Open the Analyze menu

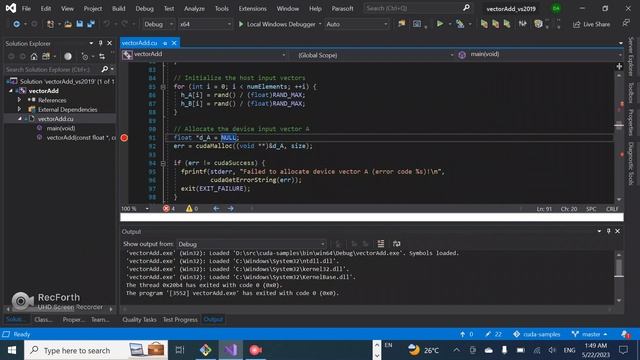(x=194, y=8)
